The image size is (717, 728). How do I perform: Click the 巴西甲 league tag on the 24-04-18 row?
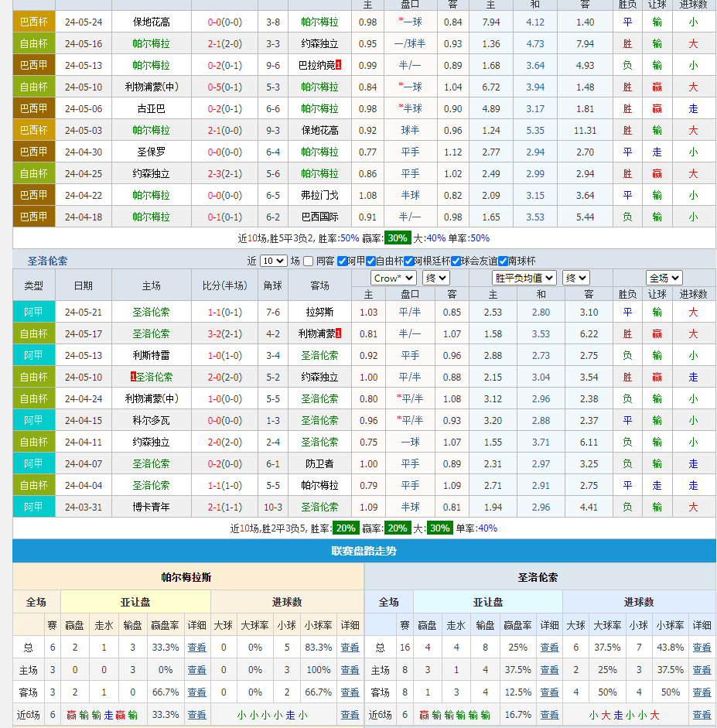click(34, 217)
